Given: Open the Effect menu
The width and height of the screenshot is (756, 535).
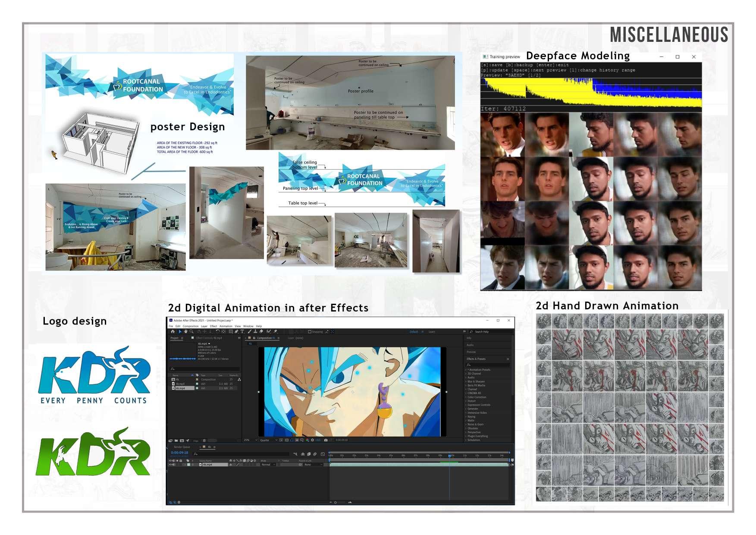Looking at the screenshot, I should [213, 326].
